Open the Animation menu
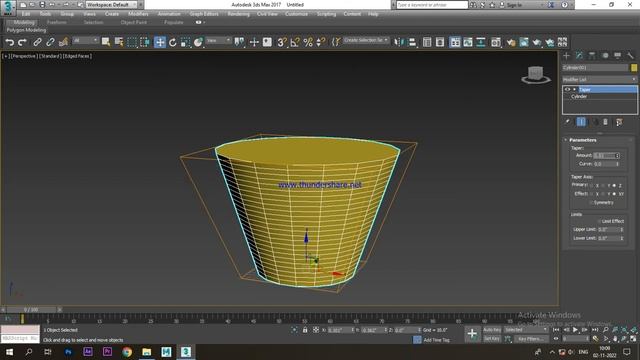The width and height of the screenshot is (640, 360). 169,14
